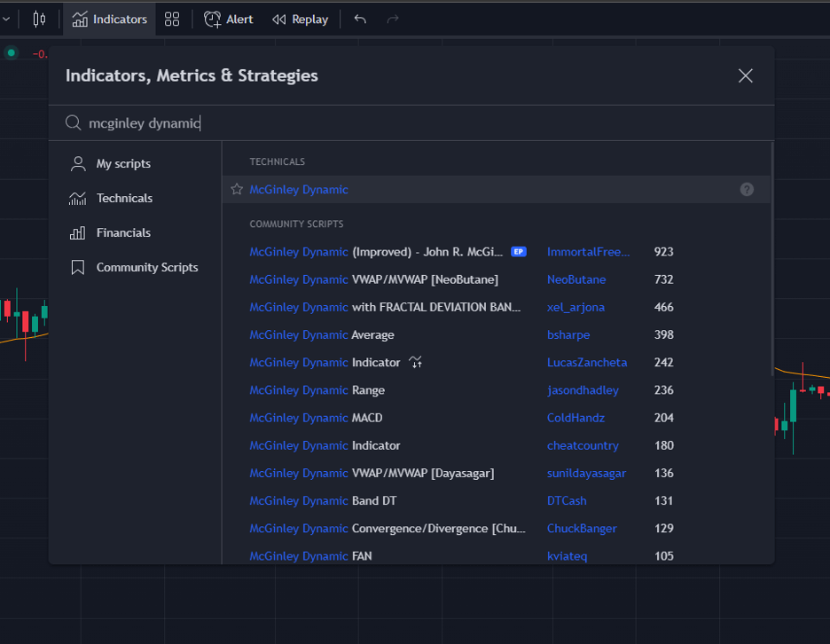
Task: Open bsharpe author profile
Action: 568,334
